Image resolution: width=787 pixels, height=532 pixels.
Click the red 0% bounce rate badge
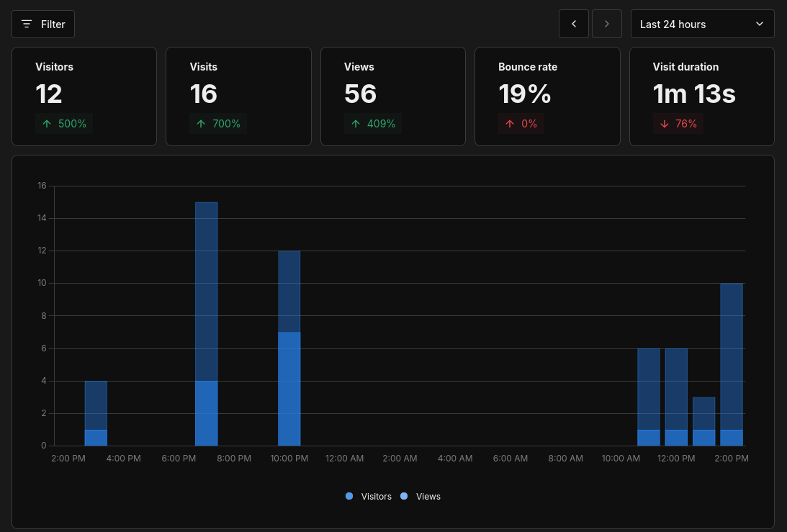click(x=521, y=124)
